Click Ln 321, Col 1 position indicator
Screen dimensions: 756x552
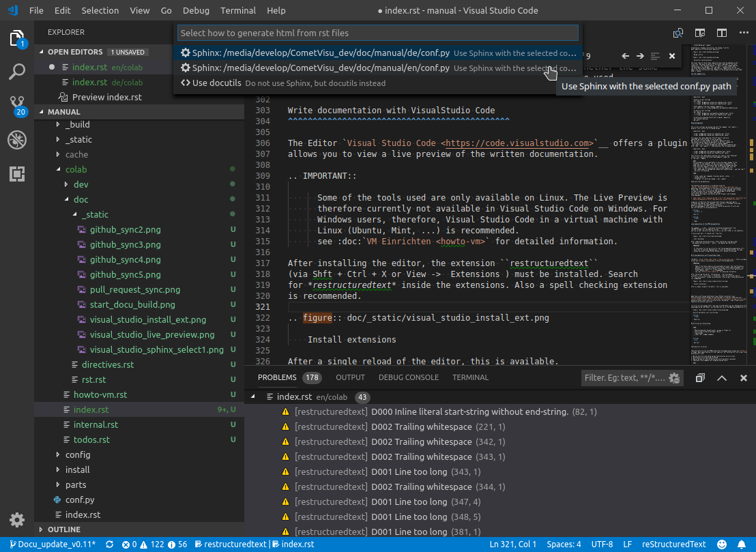(513, 544)
